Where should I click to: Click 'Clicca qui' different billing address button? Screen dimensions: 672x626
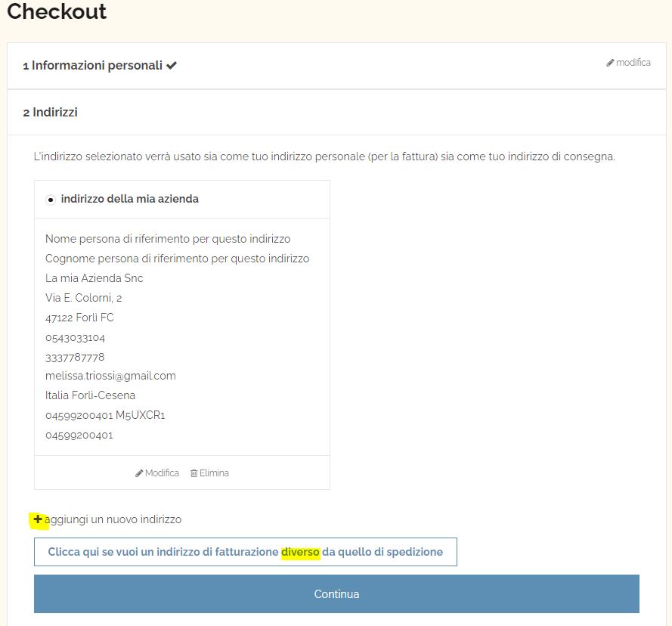pos(246,552)
